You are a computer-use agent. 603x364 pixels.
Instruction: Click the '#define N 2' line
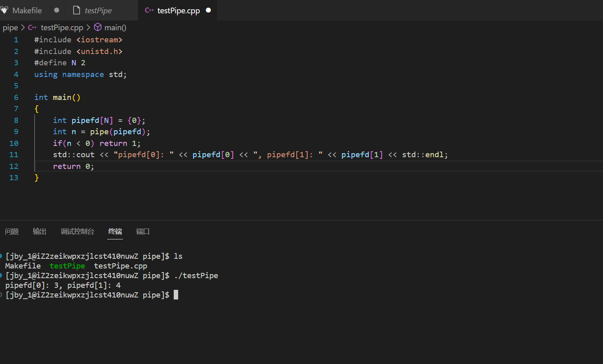coord(60,63)
